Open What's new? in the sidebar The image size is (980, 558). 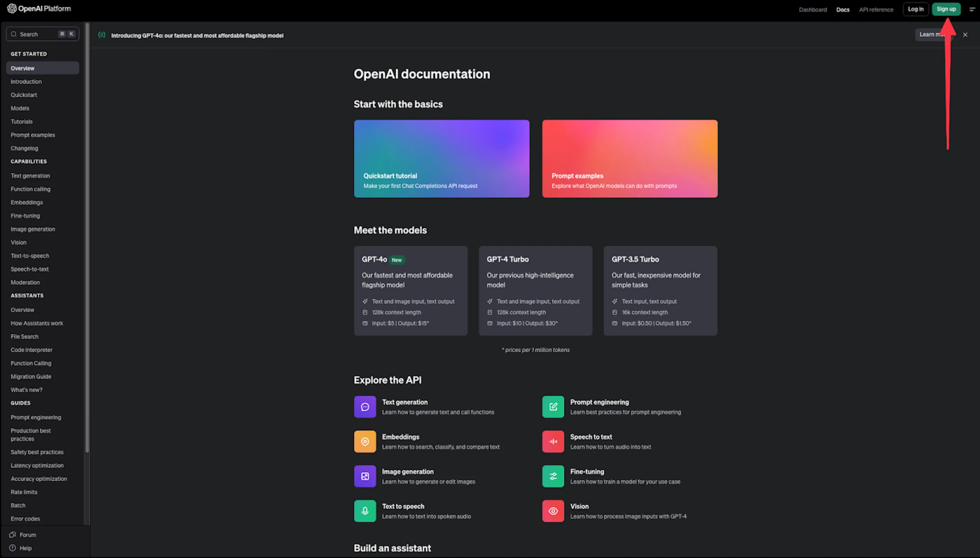26,390
